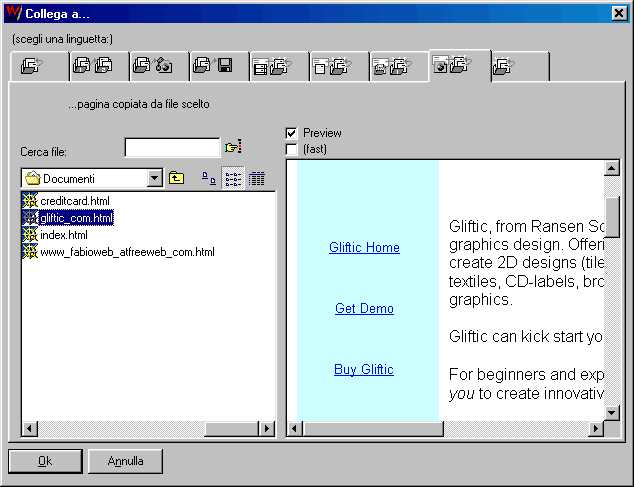Select creditcard.html file icon
Image resolution: width=634 pixels, height=487 pixels.
tap(30, 201)
